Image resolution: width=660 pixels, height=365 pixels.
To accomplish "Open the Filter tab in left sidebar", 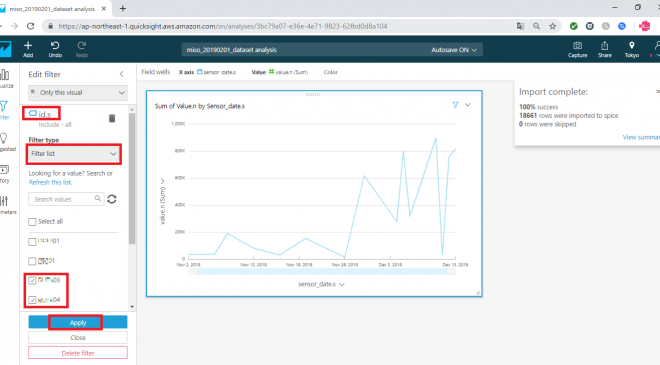I will [4, 110].
